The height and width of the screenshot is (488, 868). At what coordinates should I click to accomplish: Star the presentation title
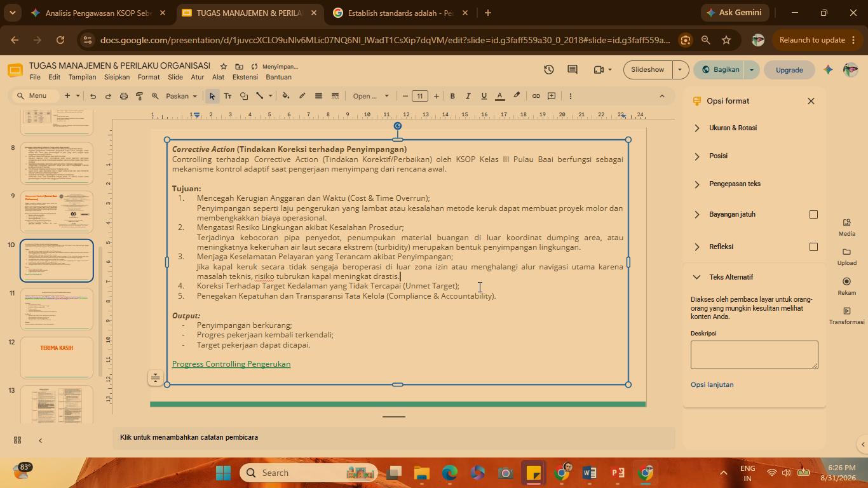pyautogui.click(x=224, y=66)
